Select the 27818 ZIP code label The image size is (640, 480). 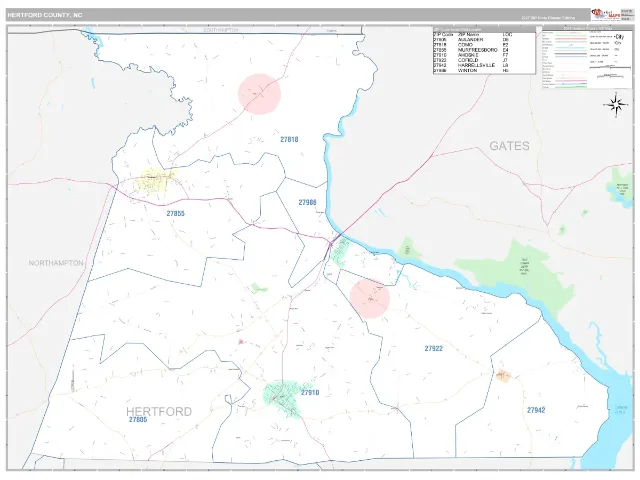289,139
